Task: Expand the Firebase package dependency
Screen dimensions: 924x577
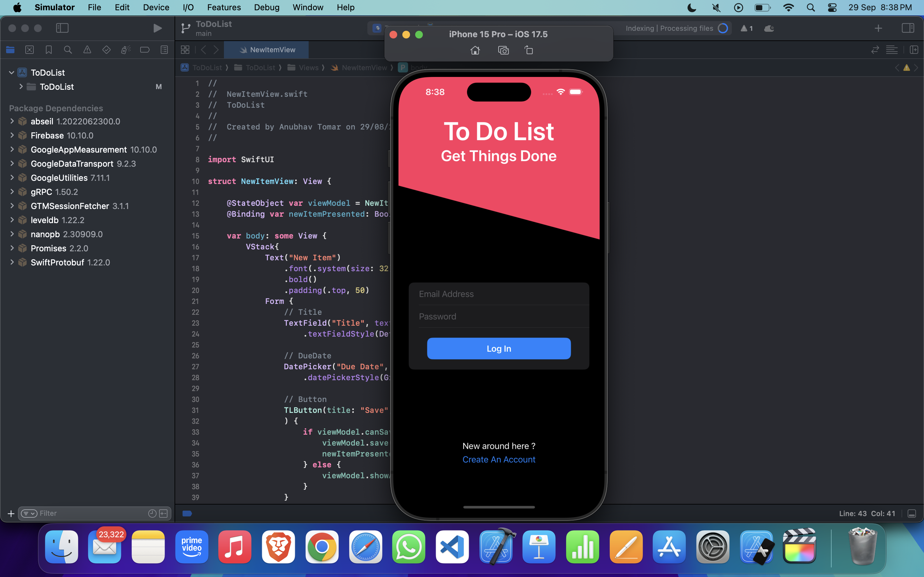Action: point(12,136)
